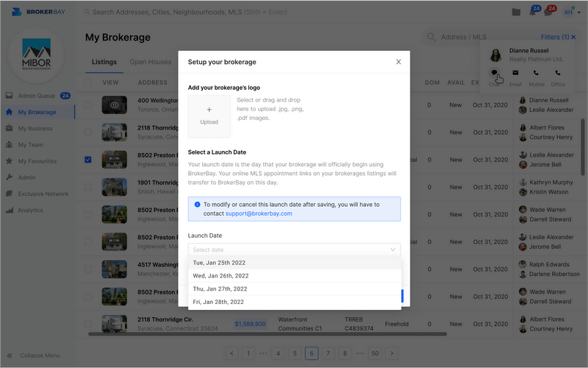Start chat with Dianne Russel
The height and width of the screenshot is (368, 588).
click(x=494, y=73)
